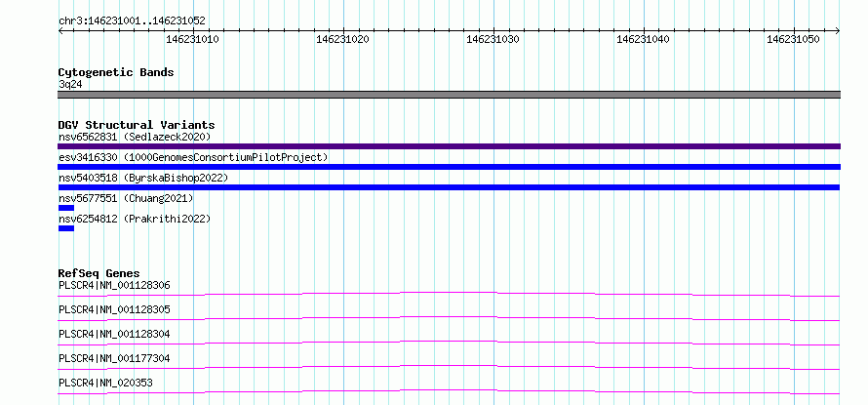Click transcript label PLSCR4|NM_001177304
Viewport: 868px width, 405px height.
[114, 358]
